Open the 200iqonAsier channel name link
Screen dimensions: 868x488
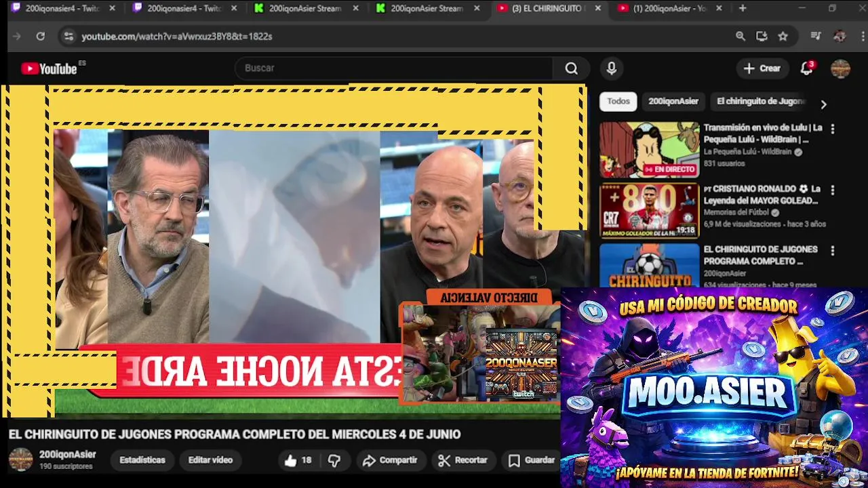click(x=68, y=454)
